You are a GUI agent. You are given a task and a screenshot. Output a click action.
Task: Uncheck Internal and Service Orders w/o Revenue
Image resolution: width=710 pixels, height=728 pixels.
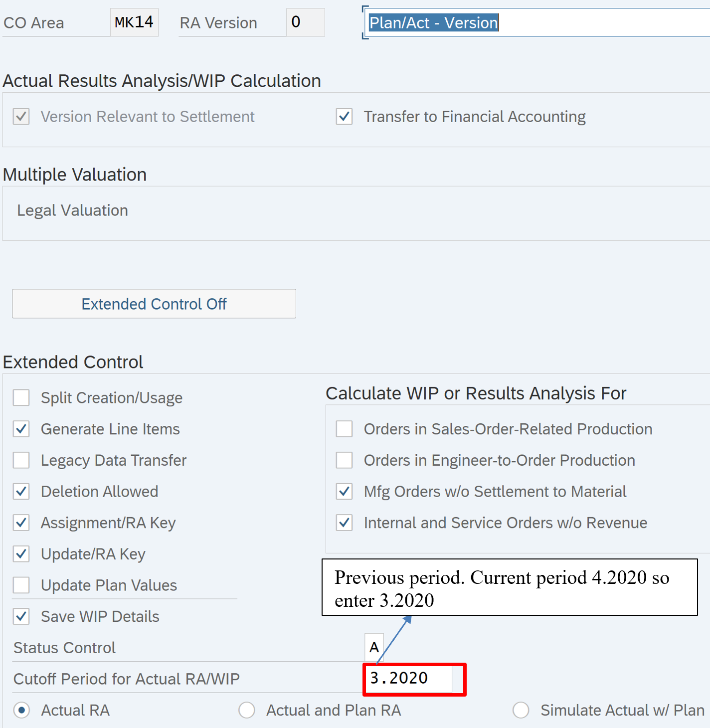click(x=344, y=523)
